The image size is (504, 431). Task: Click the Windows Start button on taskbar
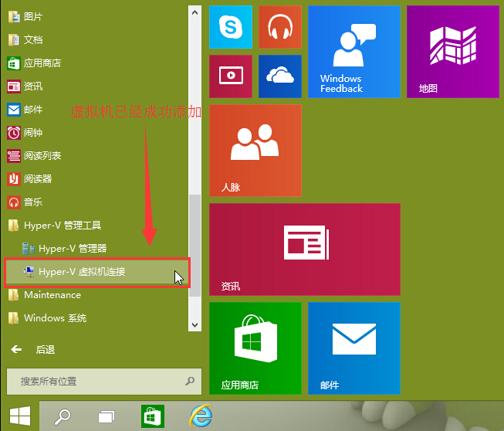point(19,416)
